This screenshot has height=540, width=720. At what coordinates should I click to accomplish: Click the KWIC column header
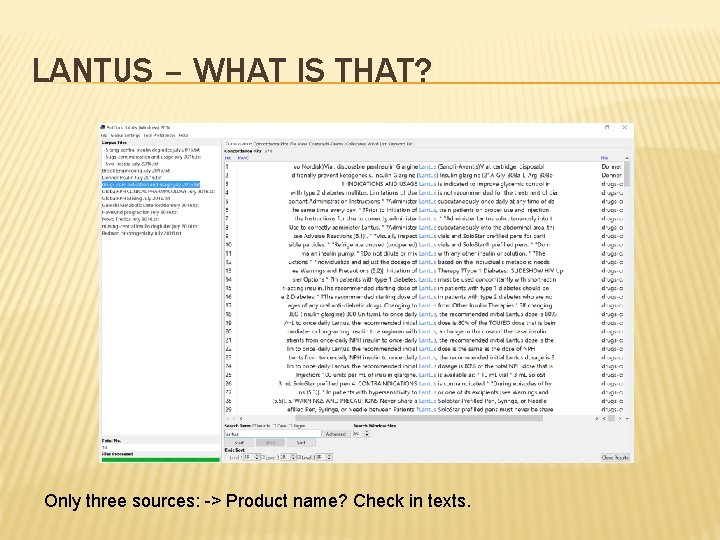coord(243,158)
